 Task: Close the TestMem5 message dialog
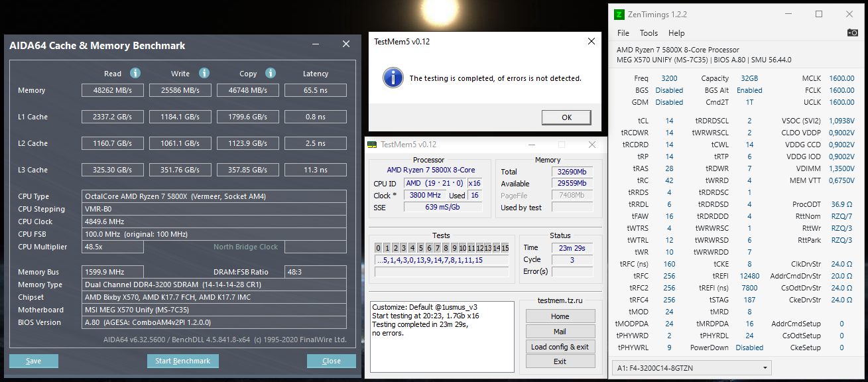tap(591, 41)
